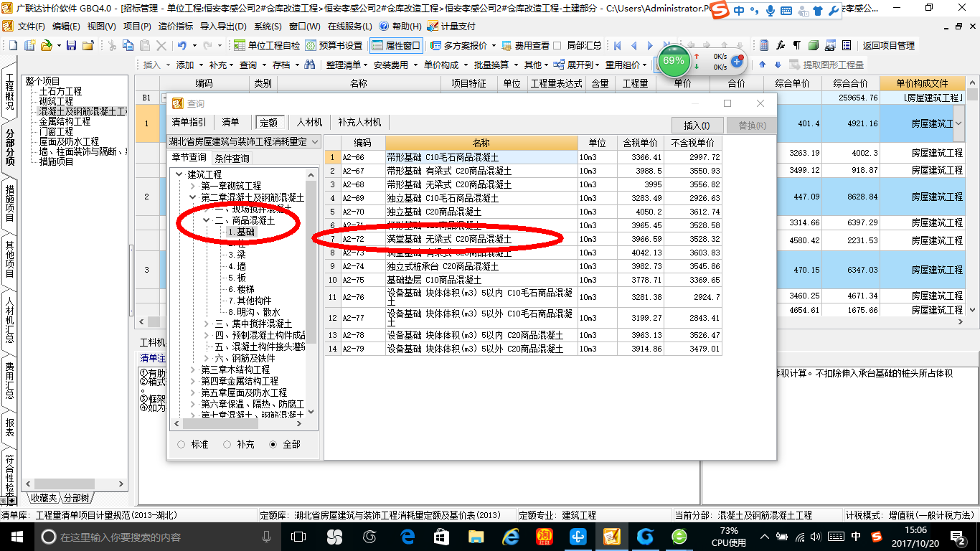Click the 返回项目管理 button

click(888, 45)
